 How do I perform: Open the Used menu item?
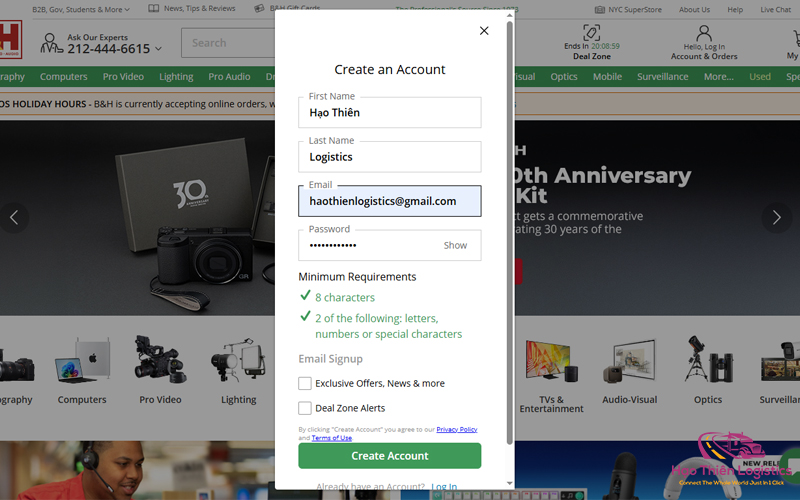tap(760, 77)
